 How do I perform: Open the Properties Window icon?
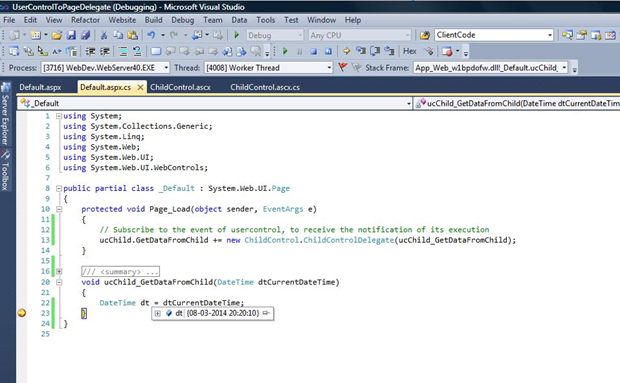click(x=582, y=35)
